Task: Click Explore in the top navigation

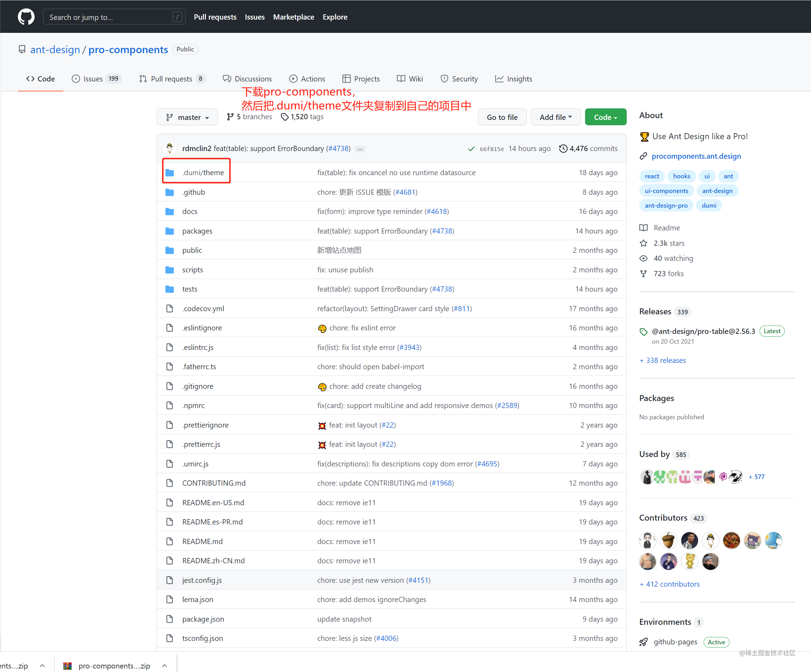Action: coord(335,17)
